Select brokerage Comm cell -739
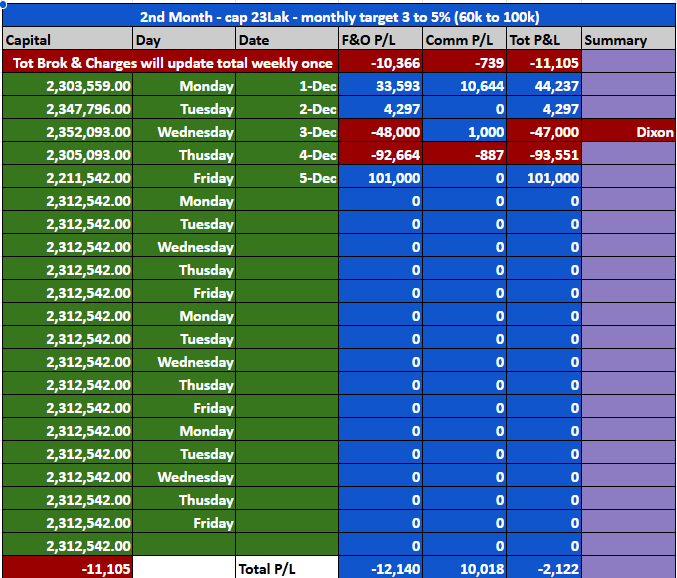The height and width of the screenshot is (578, 677). (x=464, y=63)
